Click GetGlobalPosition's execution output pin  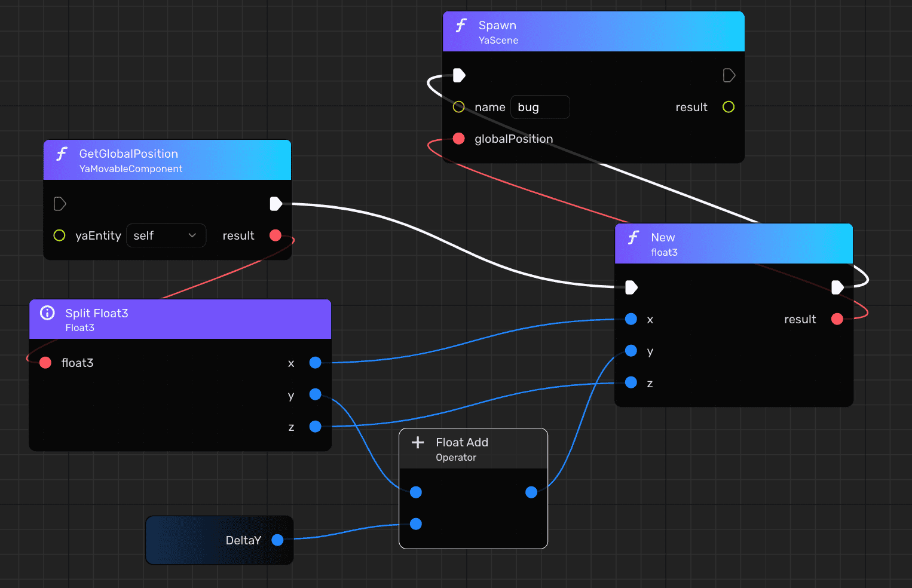[x=276, y=204]
